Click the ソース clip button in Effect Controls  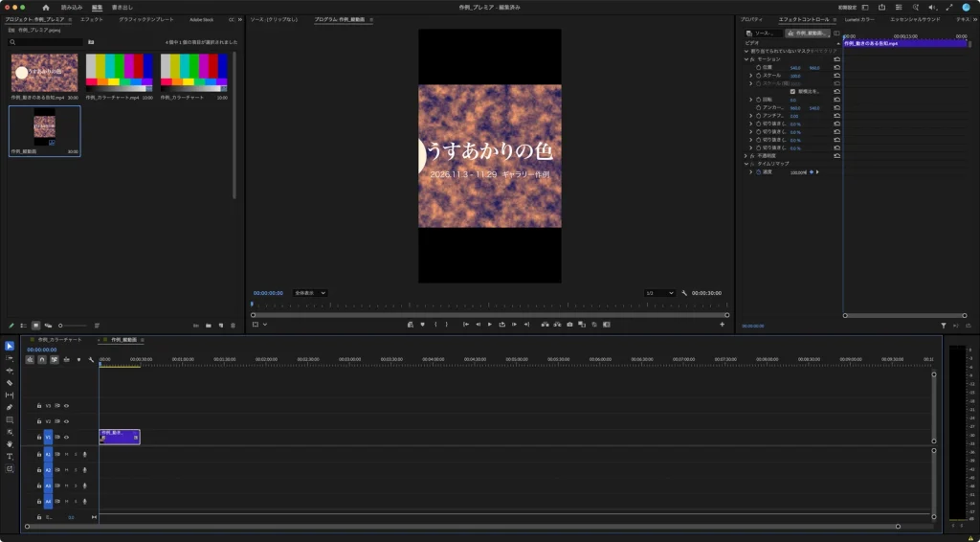click(764, 34)
